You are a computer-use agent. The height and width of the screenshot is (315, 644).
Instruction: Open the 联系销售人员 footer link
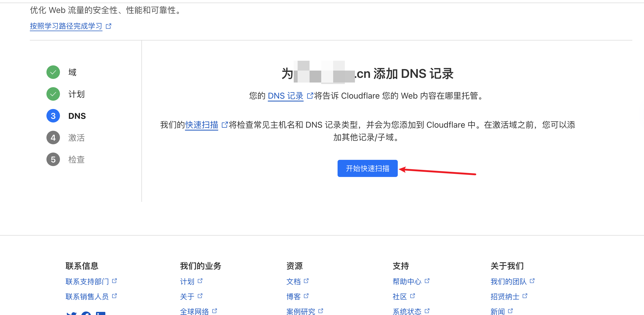(x=87, y=297)
